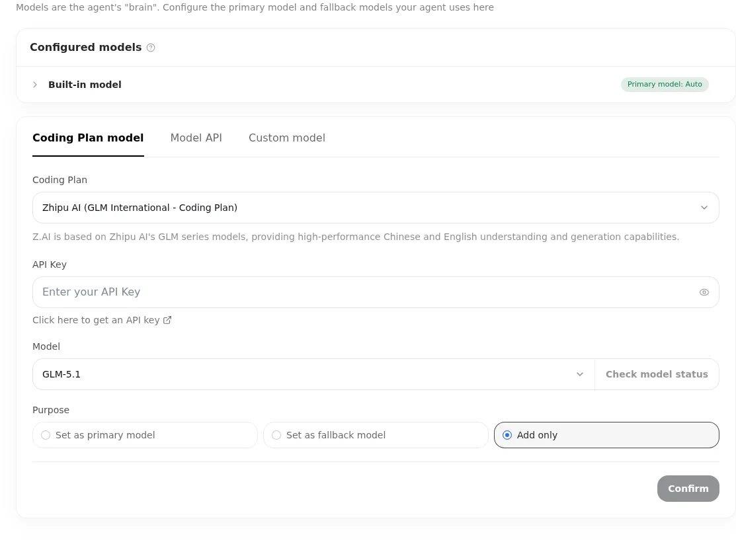Click the intro text about agent's brain
736x560 pixels.
[x=255, y=7]
